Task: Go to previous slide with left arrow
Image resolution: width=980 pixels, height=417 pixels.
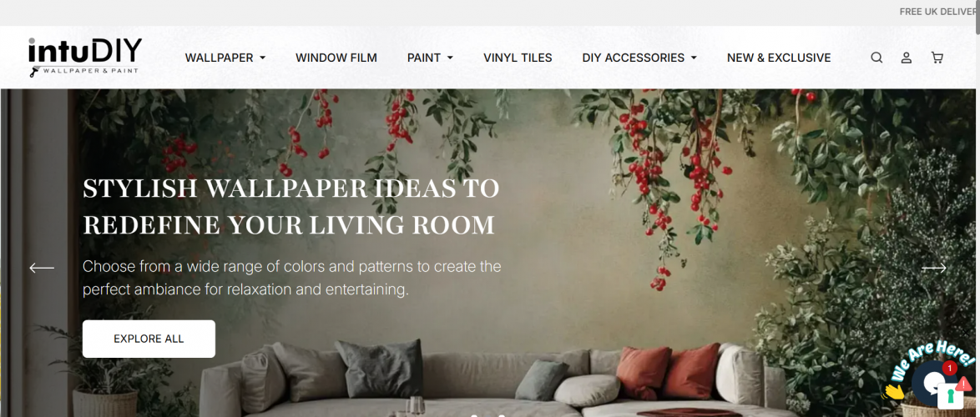Action: [42, 268]
